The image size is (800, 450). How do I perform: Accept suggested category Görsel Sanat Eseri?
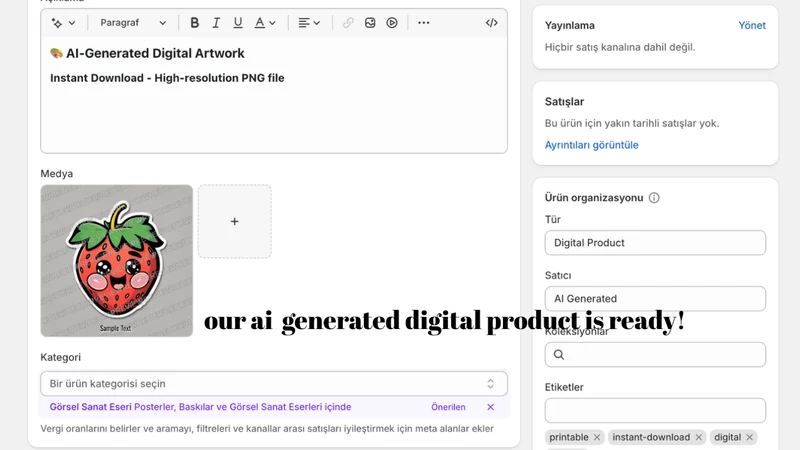200,407
